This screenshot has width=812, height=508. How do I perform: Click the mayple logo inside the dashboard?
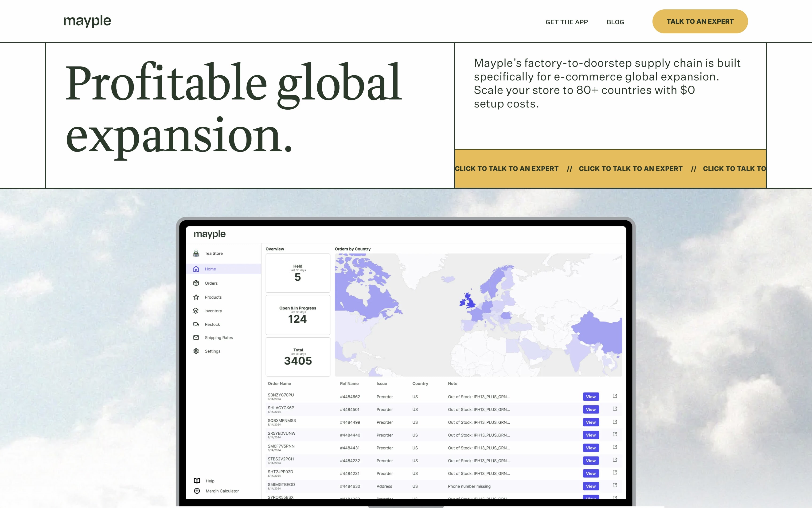coord(209,234)
